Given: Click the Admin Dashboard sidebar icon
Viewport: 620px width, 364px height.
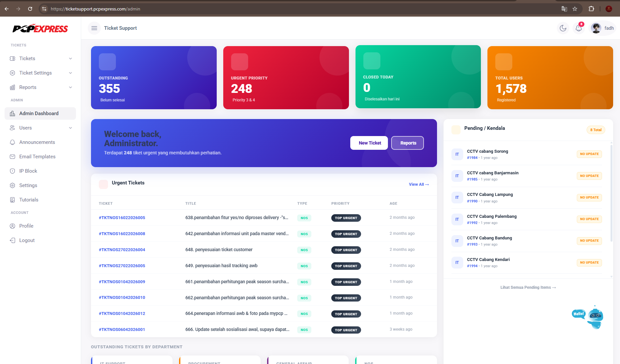Looking at the screenshot, I should 12,113.
